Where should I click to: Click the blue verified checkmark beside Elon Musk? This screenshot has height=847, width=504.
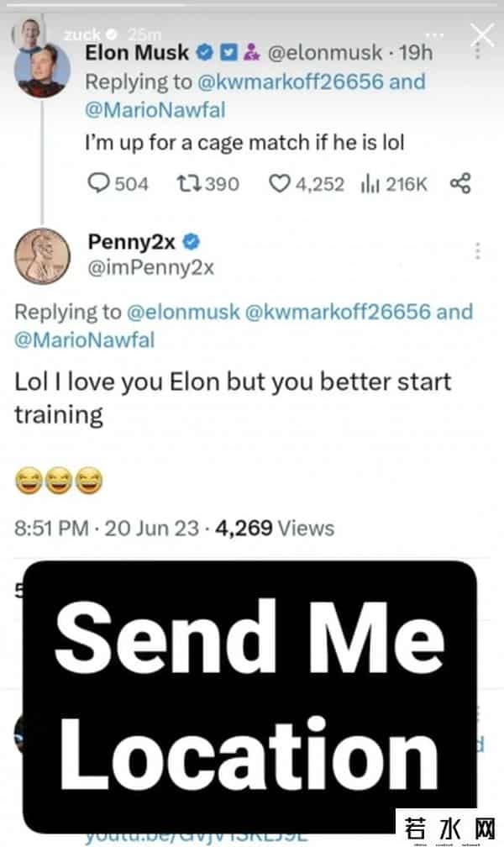tap(203, 53)
